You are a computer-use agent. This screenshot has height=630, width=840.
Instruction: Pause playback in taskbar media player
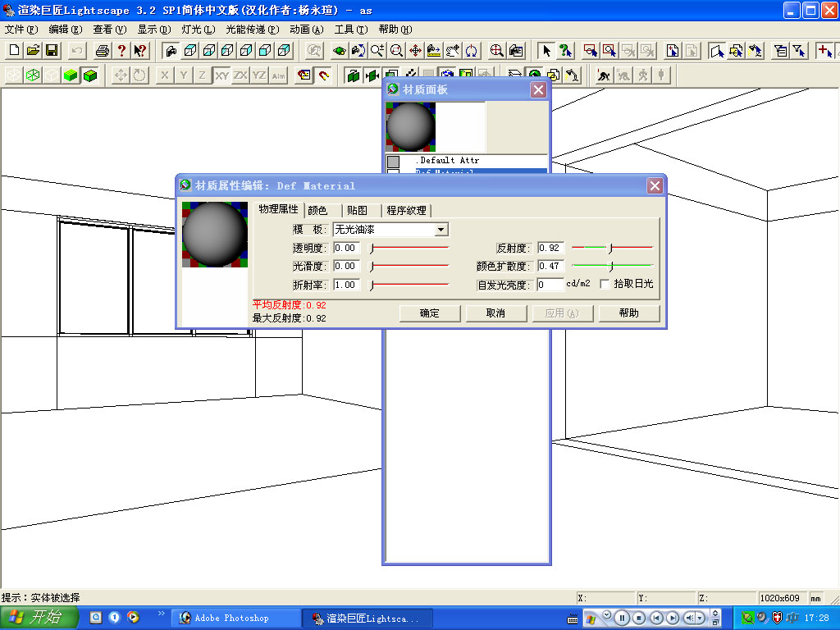[622, 618]
